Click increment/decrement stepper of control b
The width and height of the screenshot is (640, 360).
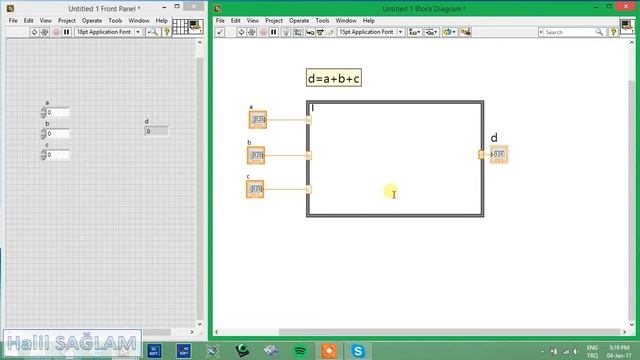43,133
